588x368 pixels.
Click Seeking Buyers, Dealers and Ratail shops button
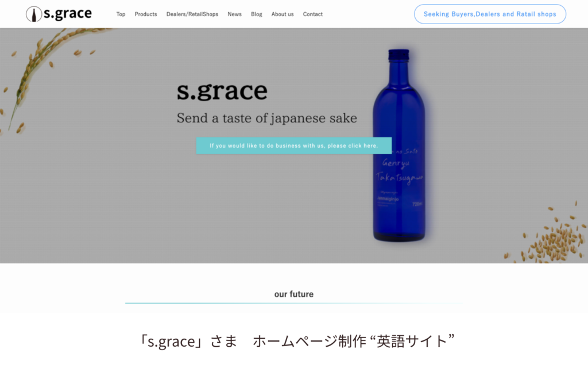click(x=490, y=14)
